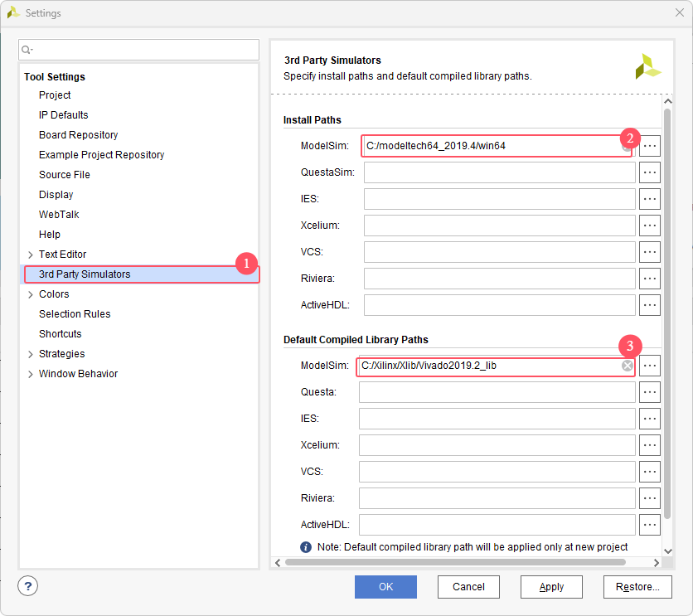Select Example Project Repository settings

102,155
